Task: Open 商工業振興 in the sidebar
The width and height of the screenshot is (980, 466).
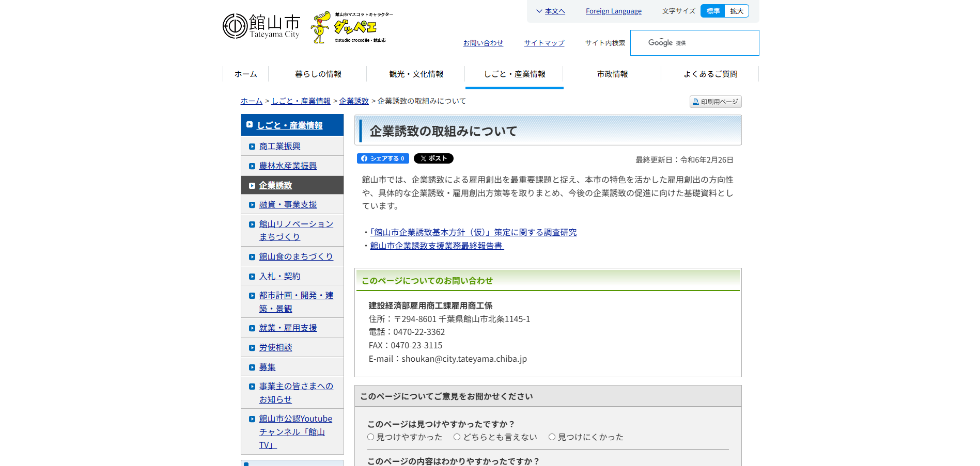Action: click(x=279, y=146)
